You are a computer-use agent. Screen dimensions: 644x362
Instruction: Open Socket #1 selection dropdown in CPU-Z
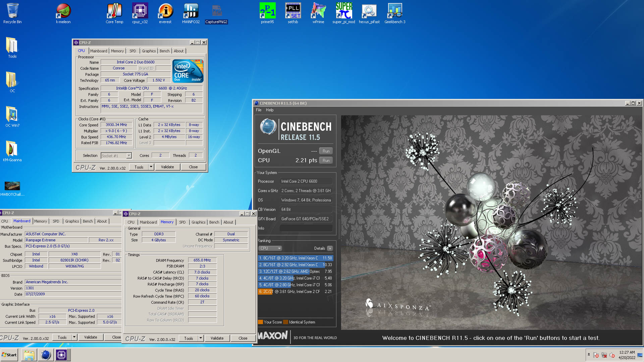tap(116, 156)
